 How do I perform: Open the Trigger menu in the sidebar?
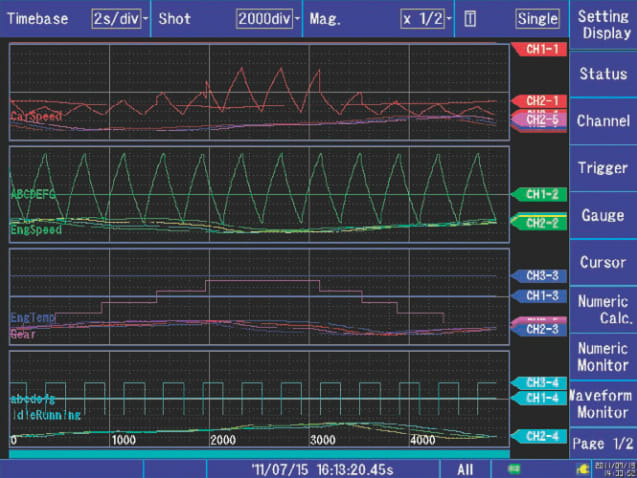coord(603,168)
